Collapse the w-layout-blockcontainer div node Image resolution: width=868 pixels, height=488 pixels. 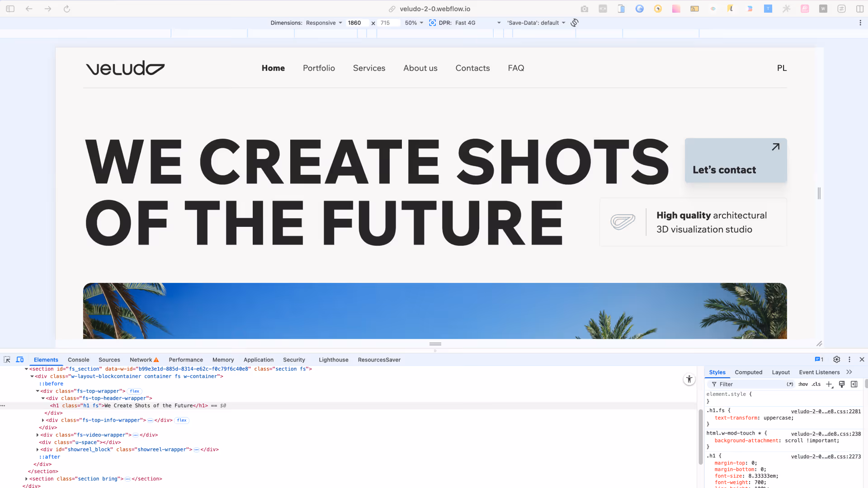point(32,376)
